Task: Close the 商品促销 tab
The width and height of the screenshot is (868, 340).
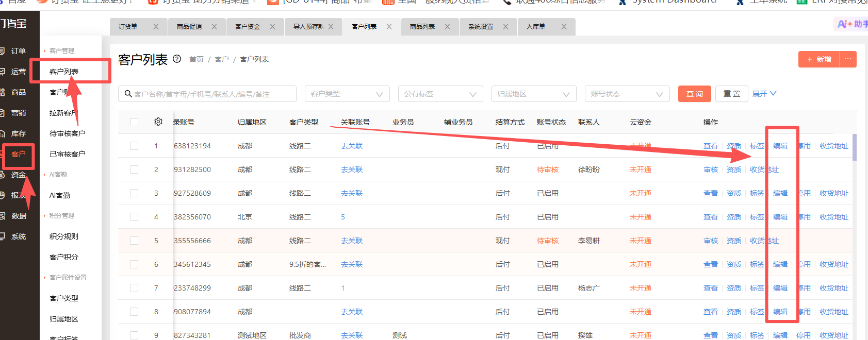Action: click(x=214, y=26)
